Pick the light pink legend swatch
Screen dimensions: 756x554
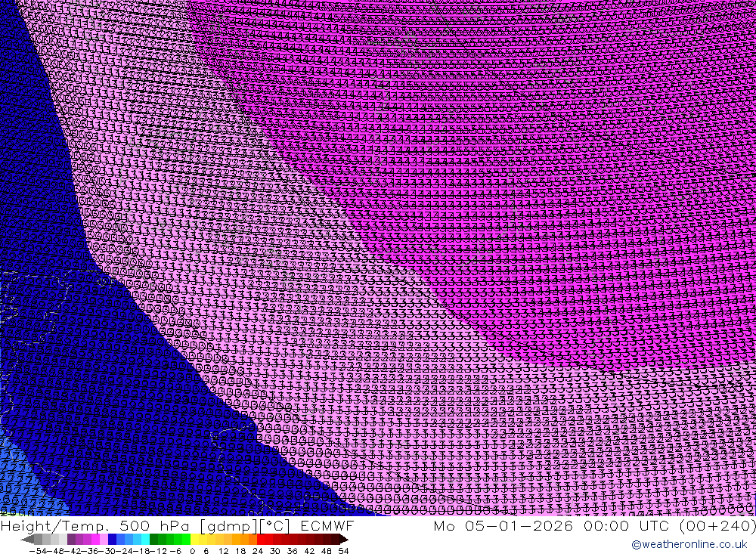(x=104, y=540)
